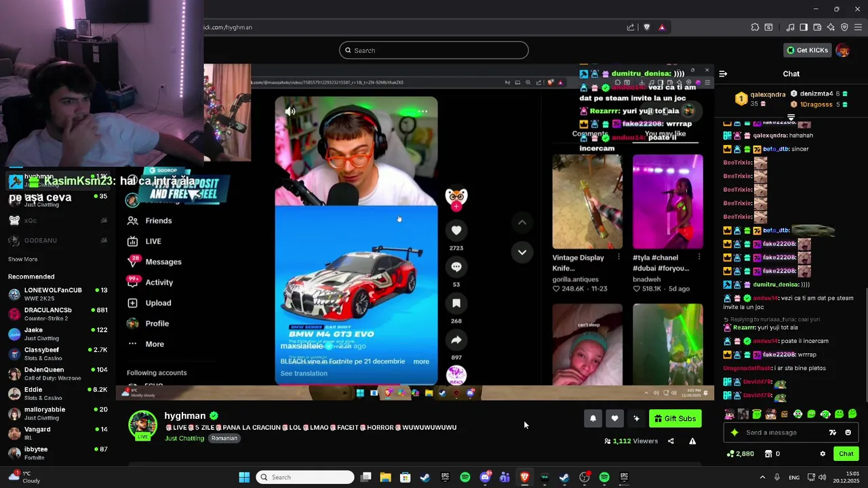The height and width of the screenshot is (488, 868).
Task: Open the #tyla #chanel video thumbnail
Action: (668, 202)
